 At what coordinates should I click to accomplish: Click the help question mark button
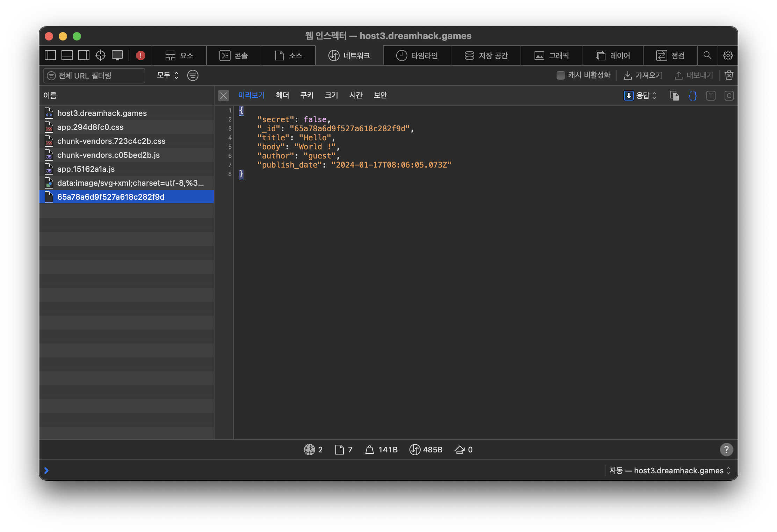[726, 450]
